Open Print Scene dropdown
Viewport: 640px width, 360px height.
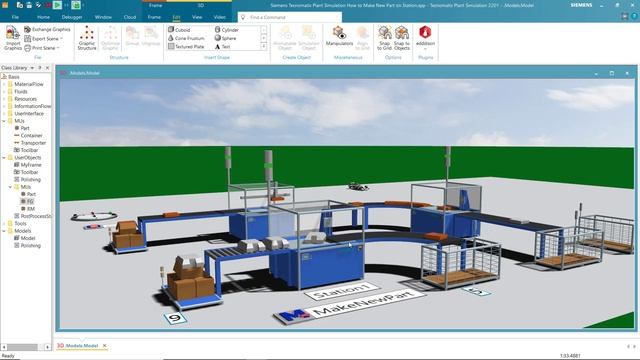pos(42,48)
